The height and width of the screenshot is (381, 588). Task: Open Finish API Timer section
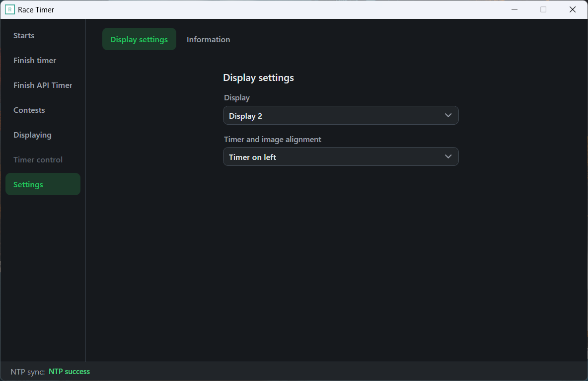pos(43,85)
